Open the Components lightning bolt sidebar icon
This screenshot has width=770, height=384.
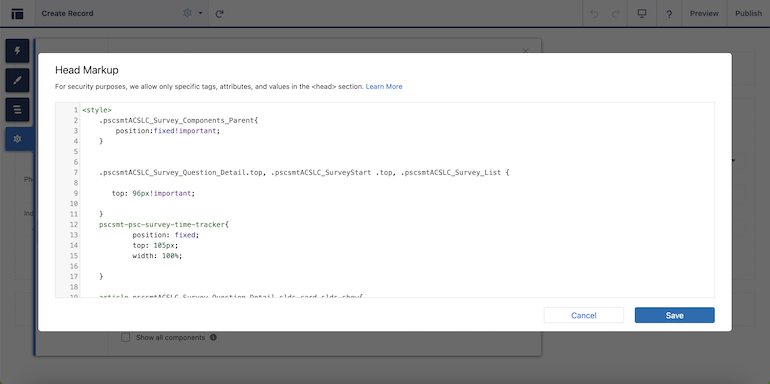(x=18, y=51)
